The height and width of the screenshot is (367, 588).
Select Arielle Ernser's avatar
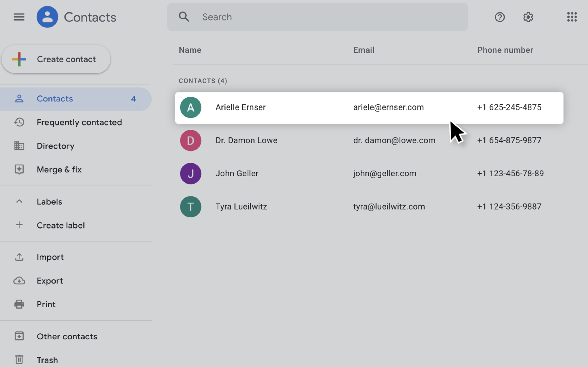191,108
